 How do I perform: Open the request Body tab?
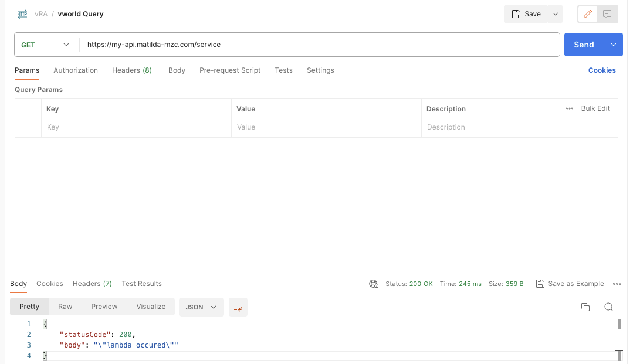[177, 70]
